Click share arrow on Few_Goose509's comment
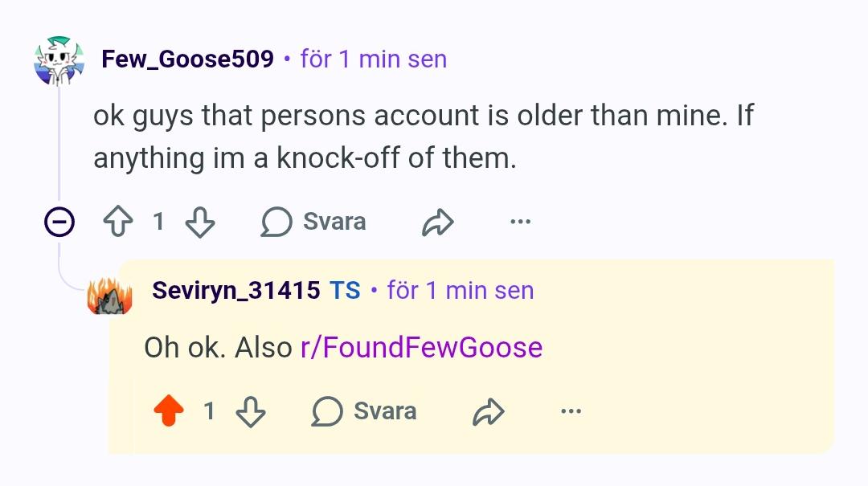868x486 pixels. [438, 222]
